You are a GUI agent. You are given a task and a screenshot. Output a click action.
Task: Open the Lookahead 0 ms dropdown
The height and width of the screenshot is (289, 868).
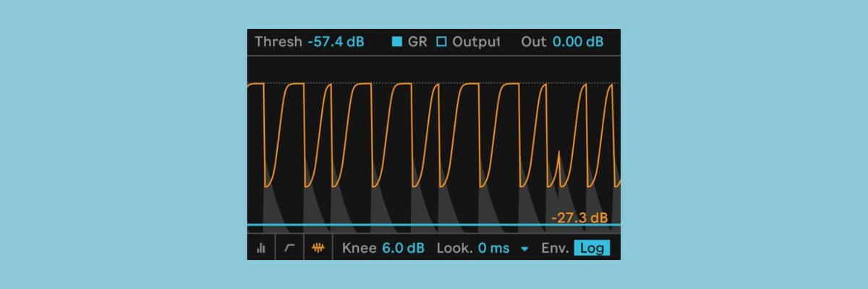tap(493, 249)
